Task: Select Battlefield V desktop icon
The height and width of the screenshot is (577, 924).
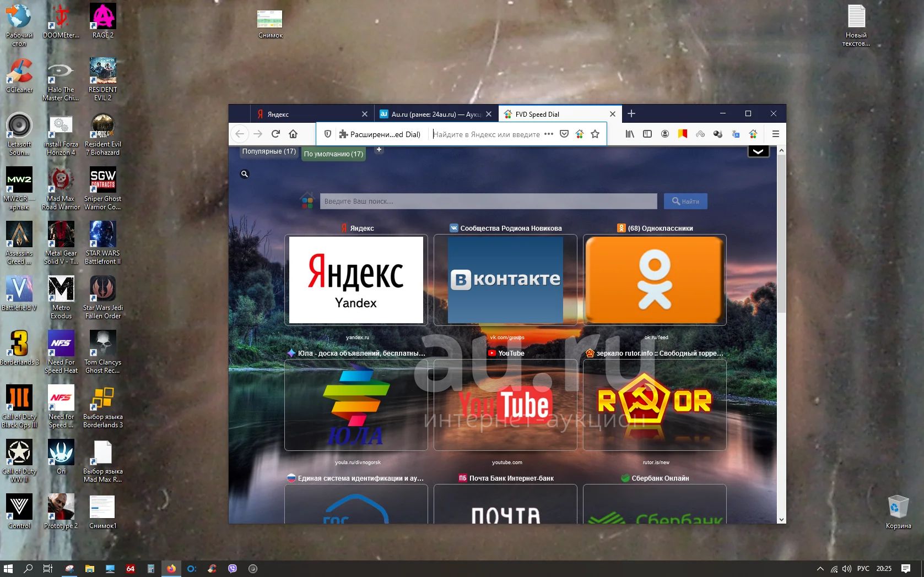Action: click(19, 294)
